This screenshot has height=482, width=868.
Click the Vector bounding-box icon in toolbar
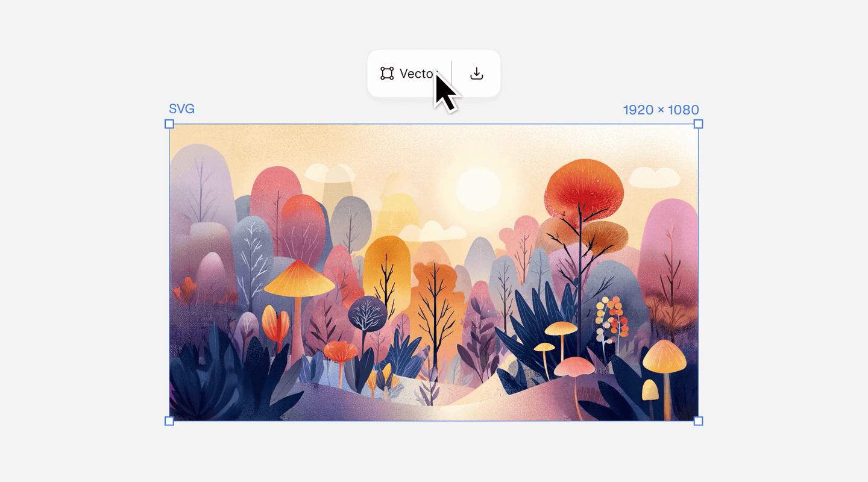pos(387,74)
